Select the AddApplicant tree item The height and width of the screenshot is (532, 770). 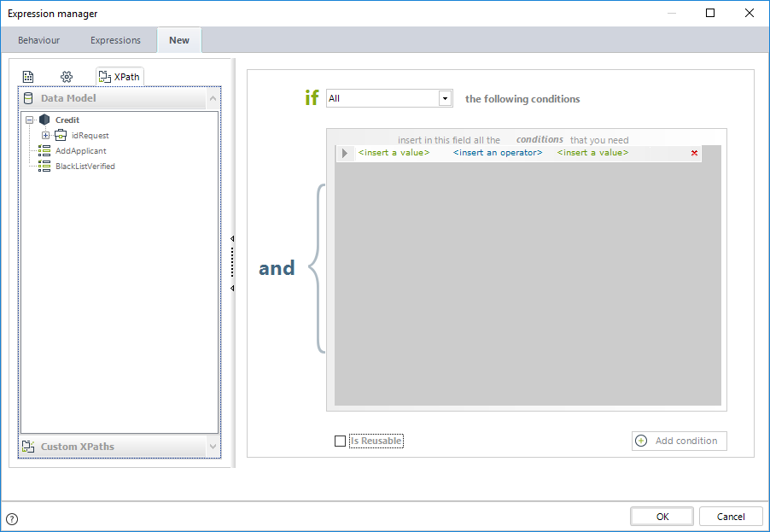click(80, 151)
